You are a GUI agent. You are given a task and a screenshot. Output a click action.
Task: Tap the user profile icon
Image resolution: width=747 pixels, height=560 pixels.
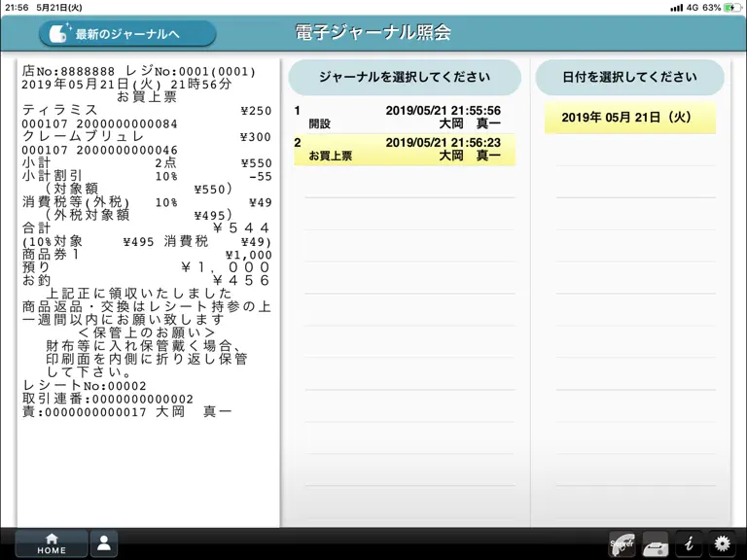point(104,543)
